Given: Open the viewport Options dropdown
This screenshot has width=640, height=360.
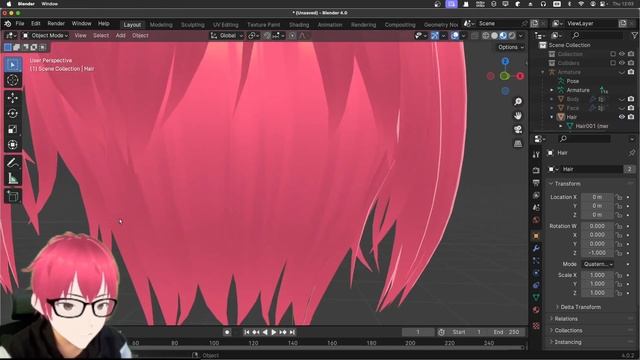Looking at the screenshot, I should [x=511, y=47].
